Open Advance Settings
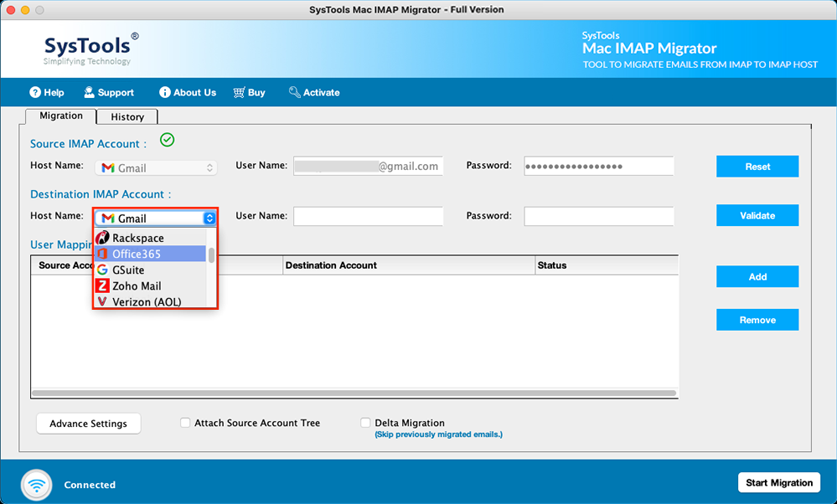Screen dimensions: 837x504 pyautogui.click(x=89, y=424)
